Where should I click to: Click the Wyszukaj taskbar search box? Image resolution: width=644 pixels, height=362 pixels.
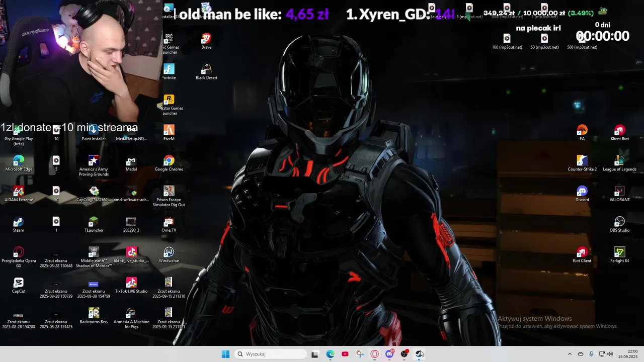tap(271, 354)
